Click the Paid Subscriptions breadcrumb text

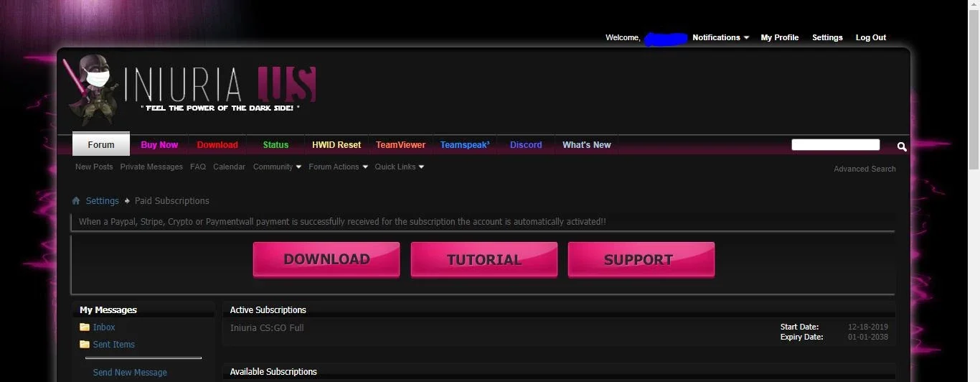[172, 201]
